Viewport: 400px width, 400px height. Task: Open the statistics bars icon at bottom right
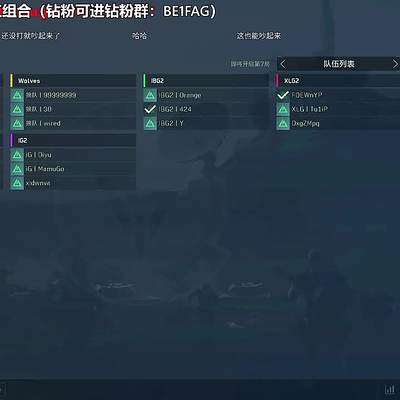389,390
